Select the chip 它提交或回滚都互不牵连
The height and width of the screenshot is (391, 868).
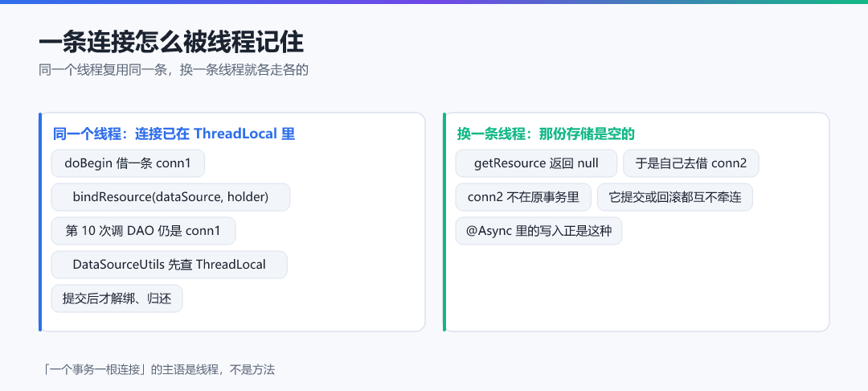coord(675,197)
